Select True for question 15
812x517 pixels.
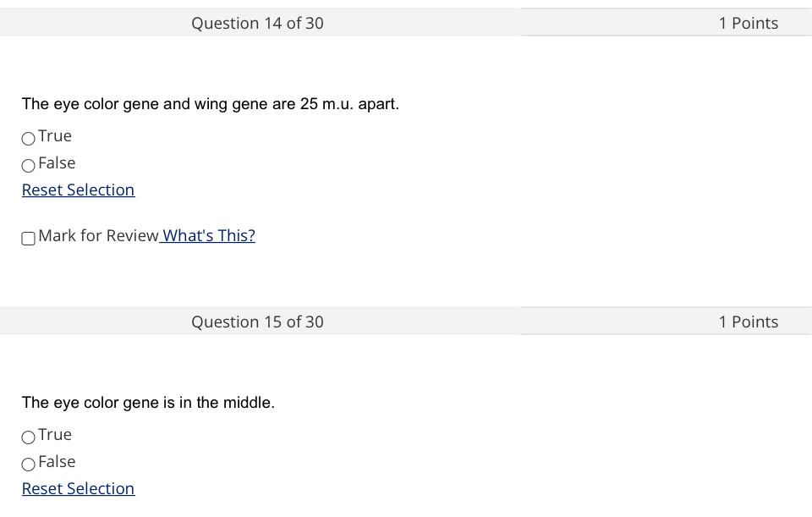[28, 437]
